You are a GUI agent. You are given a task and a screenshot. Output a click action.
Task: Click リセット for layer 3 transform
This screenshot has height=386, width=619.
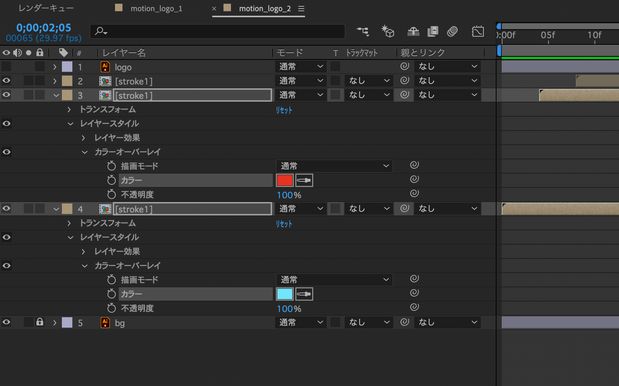[284, 110]
